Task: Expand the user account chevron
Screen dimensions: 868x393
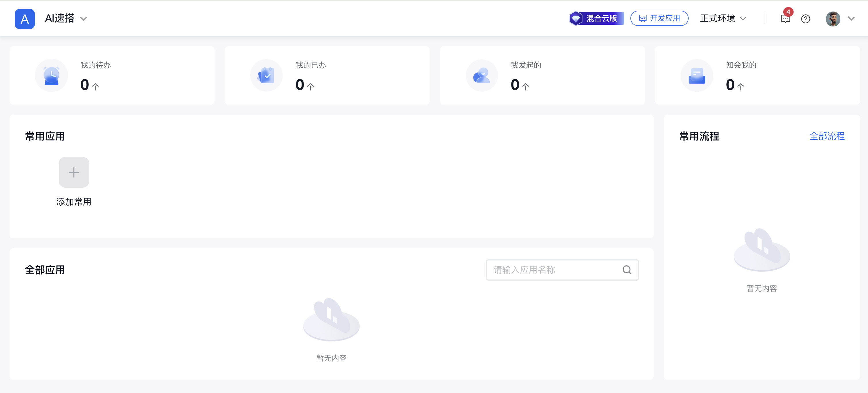Action: coord(851,19)
